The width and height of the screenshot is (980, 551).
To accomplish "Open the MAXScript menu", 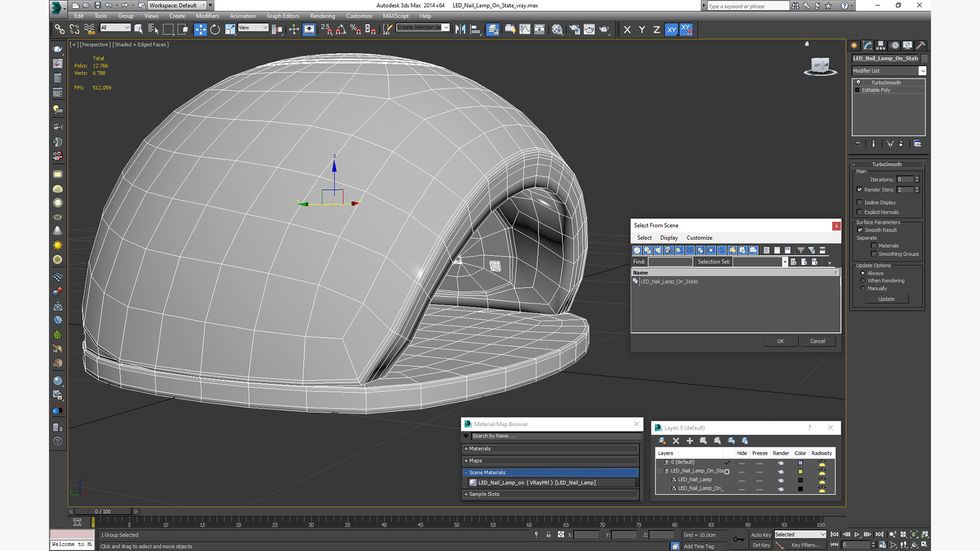I will (x=396, y=16).
